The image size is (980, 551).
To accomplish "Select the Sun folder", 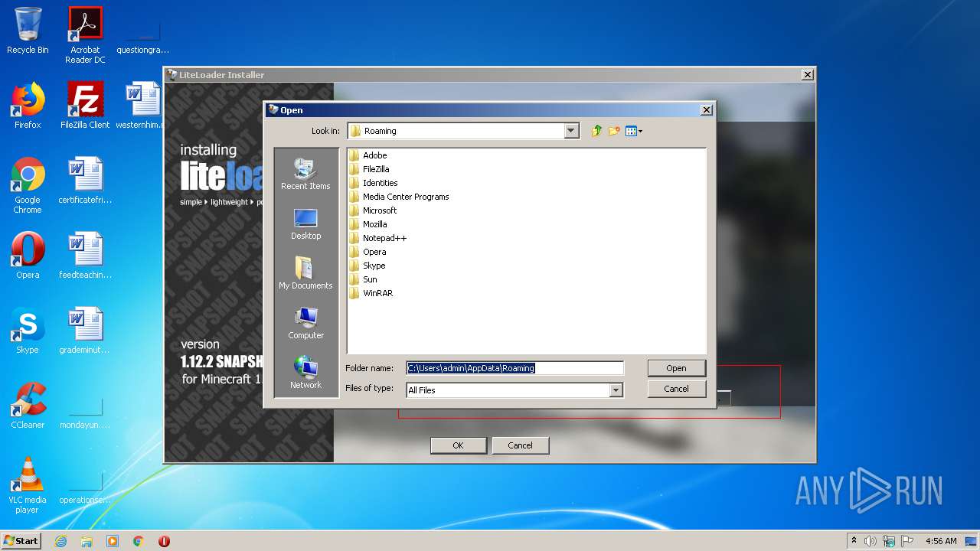I will 363,279.
